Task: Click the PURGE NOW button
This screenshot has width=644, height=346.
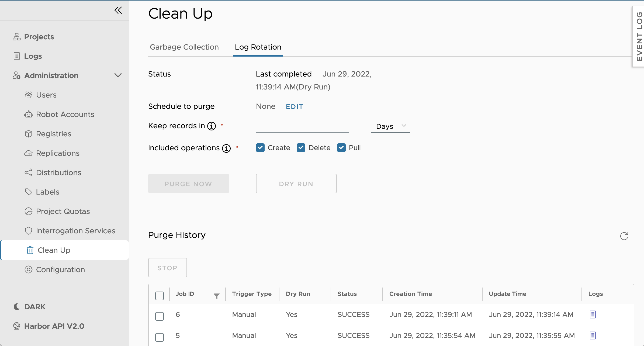Action: pos(189,184)
